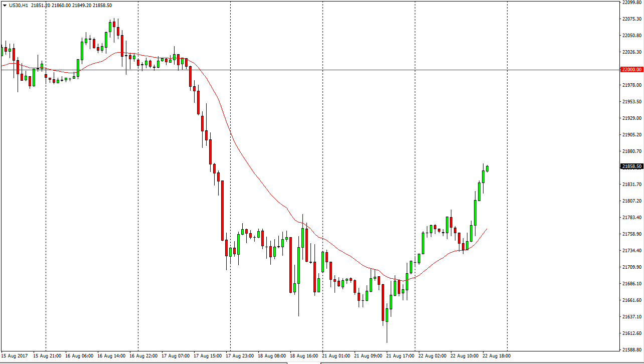Click the 21807.20 price scale value
The height and width of the screenshot is (364, 644).
pos(631,201)
